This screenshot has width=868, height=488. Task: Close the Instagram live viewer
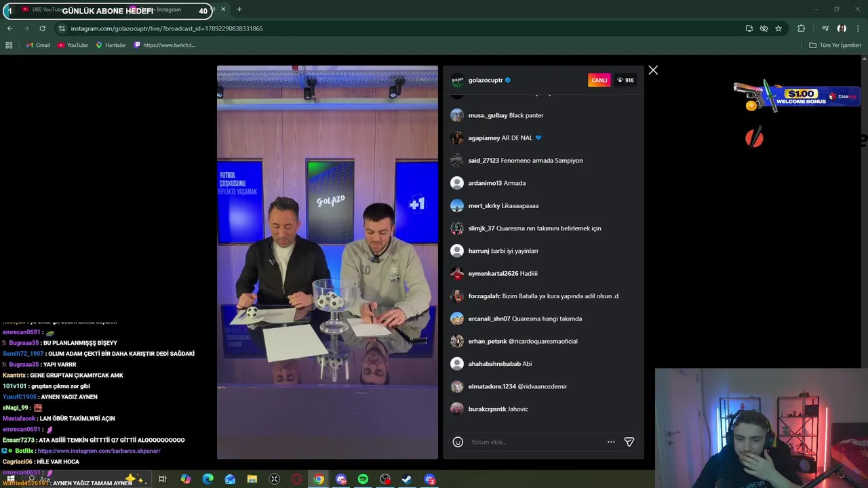coord(653,70)
